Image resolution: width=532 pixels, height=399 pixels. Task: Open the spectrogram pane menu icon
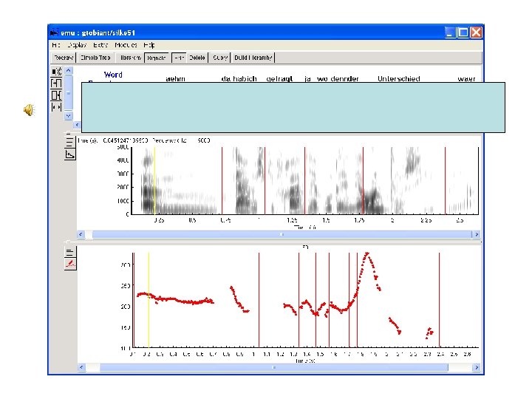(69, 141)
